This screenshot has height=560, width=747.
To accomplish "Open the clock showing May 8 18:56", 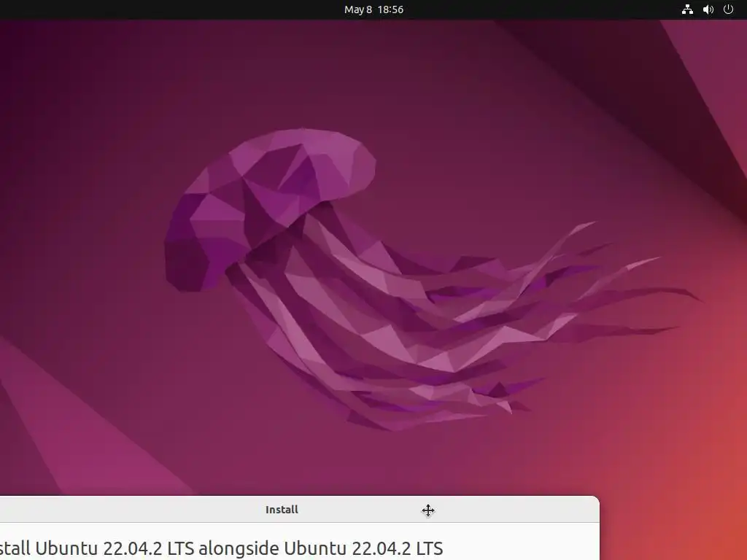I will (x=373, y=9).
